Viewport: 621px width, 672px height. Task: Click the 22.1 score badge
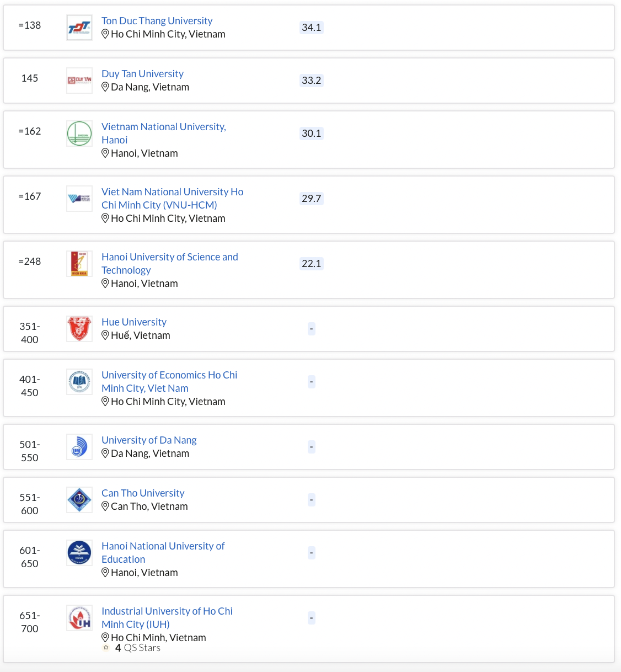tap(311, 264)
